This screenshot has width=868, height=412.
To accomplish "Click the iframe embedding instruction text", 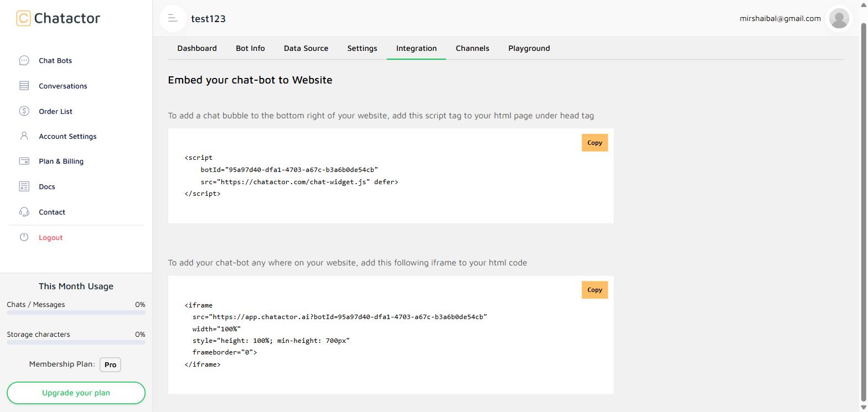I will 348,263.
